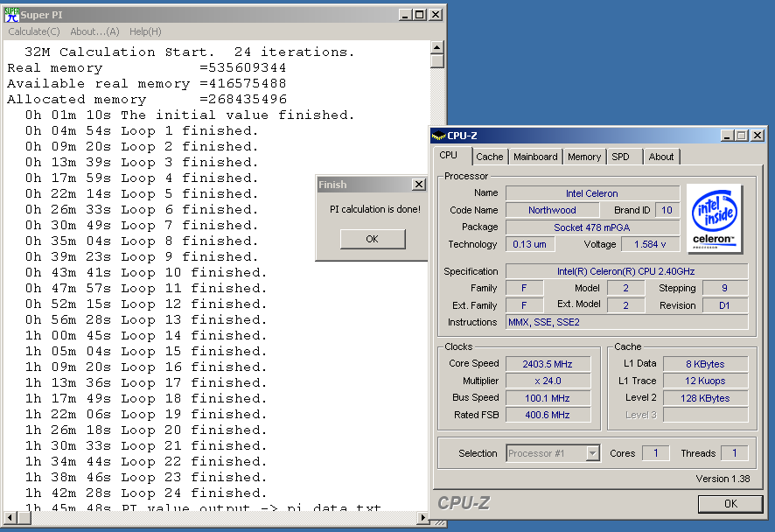
Task: Click the 12 Kuops L1 Trace value
Action: (x=705, y=381)
